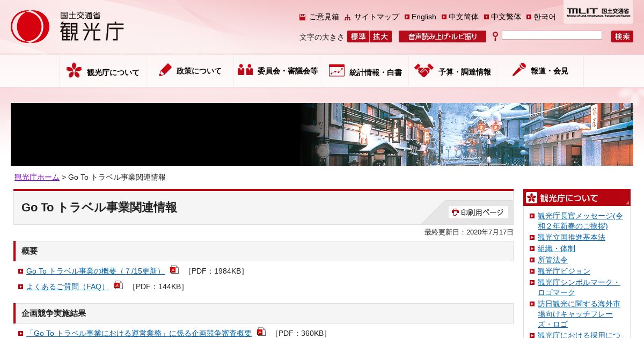Viewport: 644px width, 338px height.
Task: Open the ご意見箱 link
Action: click(x=324, y=17)
